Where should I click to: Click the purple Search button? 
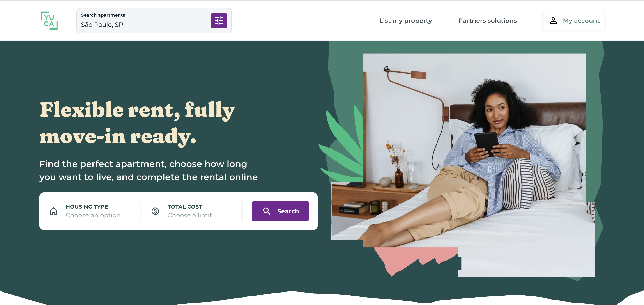point(280,211)
